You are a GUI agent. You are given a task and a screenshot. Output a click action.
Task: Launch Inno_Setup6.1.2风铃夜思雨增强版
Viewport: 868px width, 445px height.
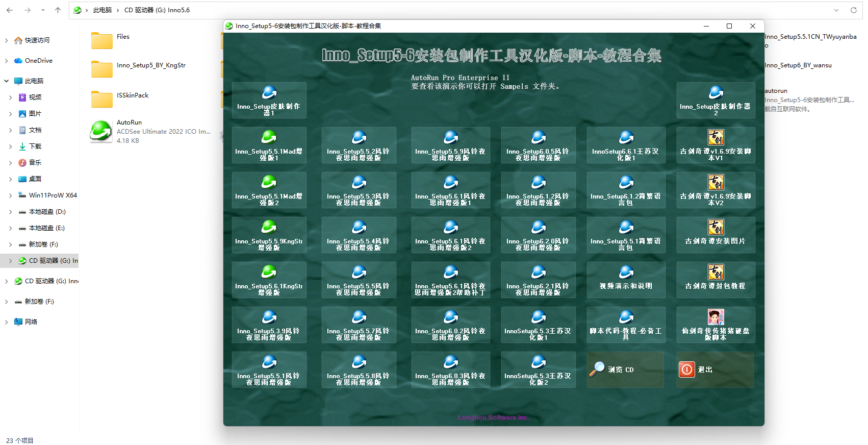[x=539, y=190]
